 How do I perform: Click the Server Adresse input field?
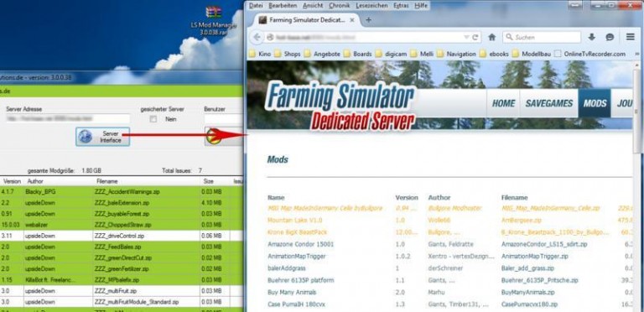point(68,119)
